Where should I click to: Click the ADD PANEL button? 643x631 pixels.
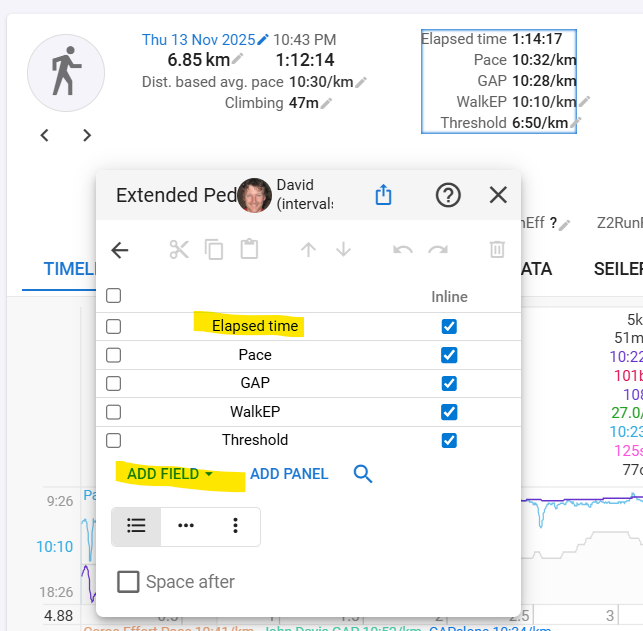(289, 474)
